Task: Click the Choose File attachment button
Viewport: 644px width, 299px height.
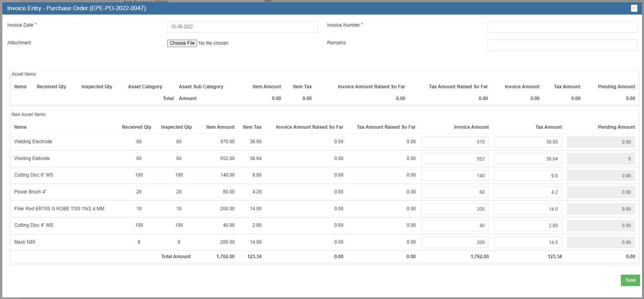Action: 182,43
